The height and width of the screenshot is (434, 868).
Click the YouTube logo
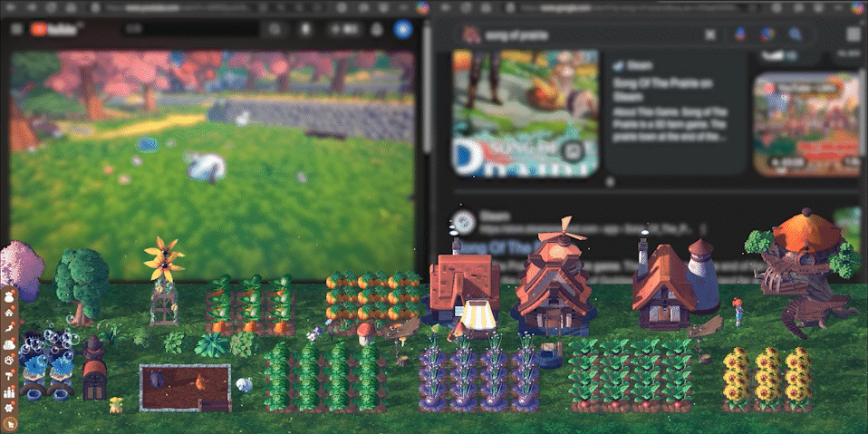56,29
